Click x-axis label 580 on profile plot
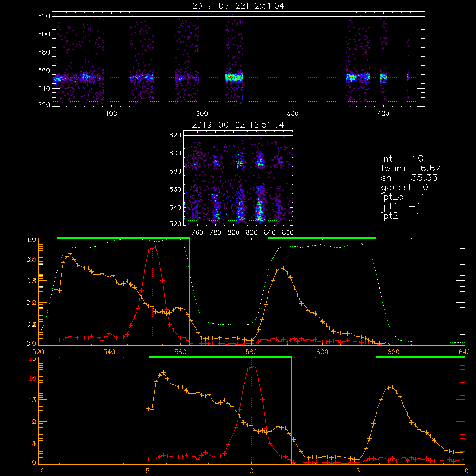This screenshot has height=476, width=476. coord(251,352)
